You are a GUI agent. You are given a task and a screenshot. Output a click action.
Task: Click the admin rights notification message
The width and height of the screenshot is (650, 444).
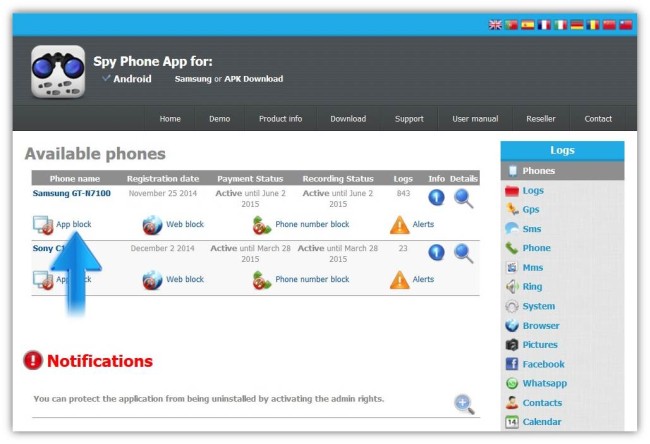coord(209,399)
